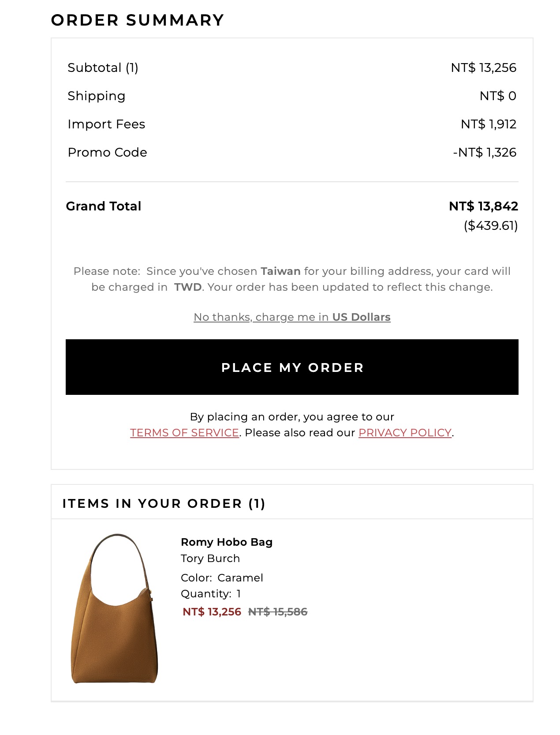Click the Shipping line item

pyautogui.click(x=96, y=96)
